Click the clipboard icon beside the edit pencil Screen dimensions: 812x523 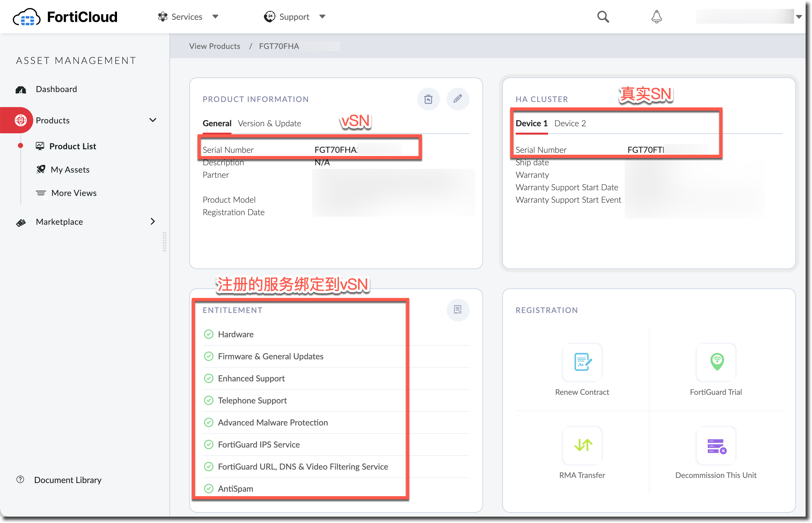coord(428,99)
